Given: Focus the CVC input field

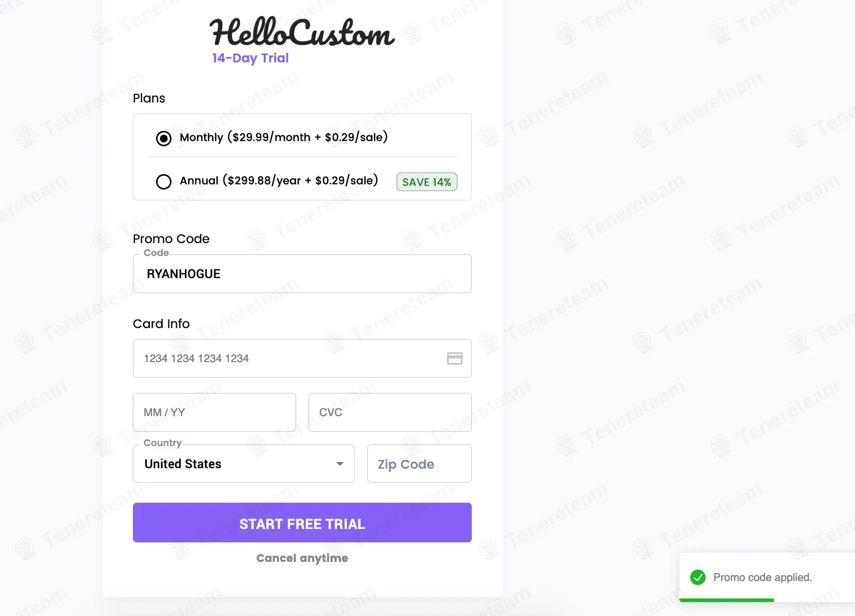Looking at the screenshot, I should (x=390, y=412).
